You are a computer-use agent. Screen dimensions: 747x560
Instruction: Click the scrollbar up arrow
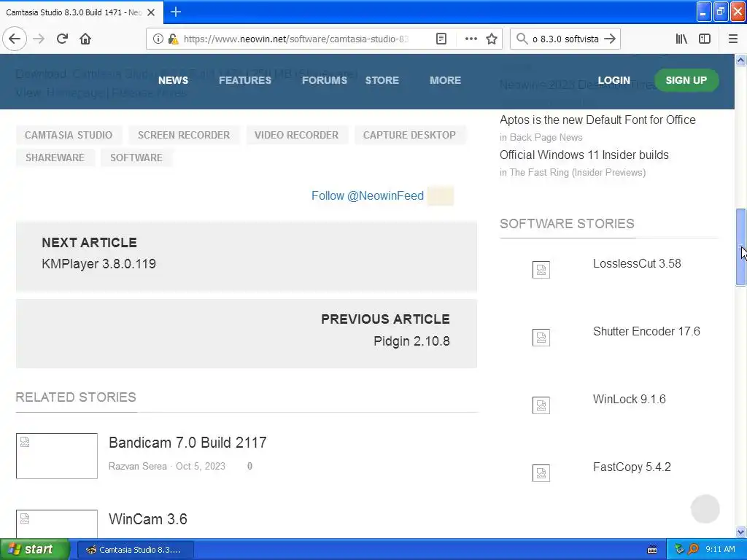[740, 60]
